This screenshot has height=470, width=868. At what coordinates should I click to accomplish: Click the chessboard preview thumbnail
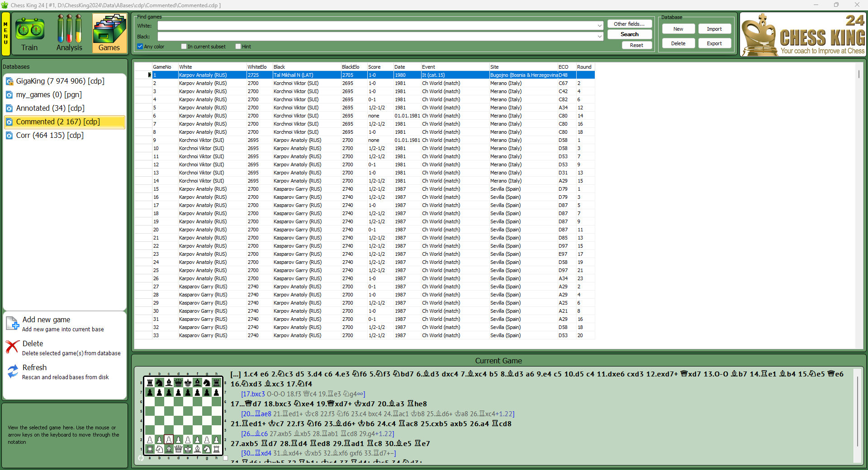pyautogui.click(x=183, y=415)
